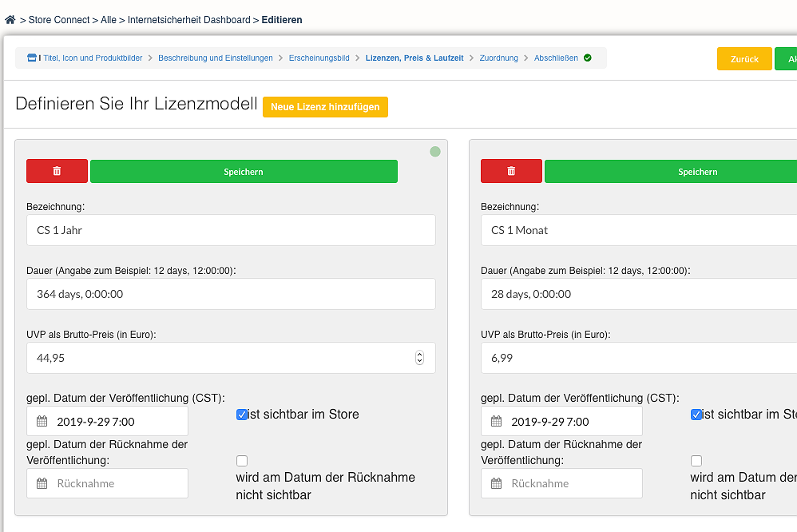Click calendar icon for CS 1 Jahr Rücknahme date
This screenshot has height=532, width=797.
[x=42, y=483]
